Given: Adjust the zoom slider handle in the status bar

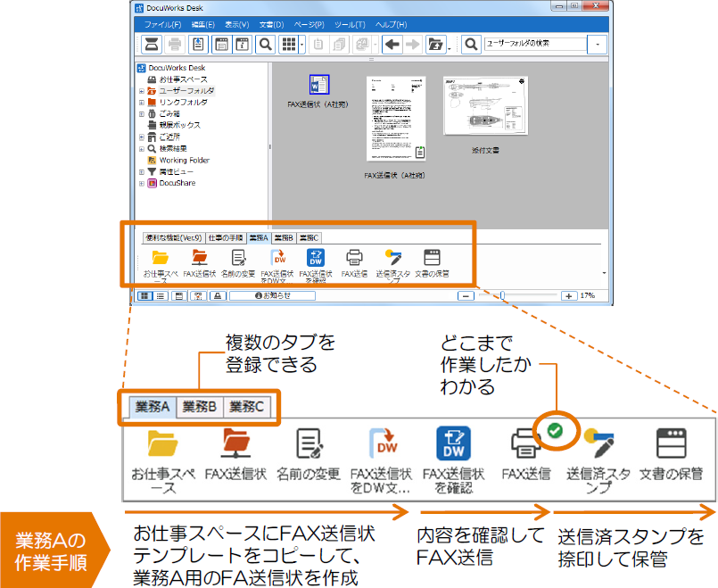Looking at the screenshot, I should [x=502, y=296].
